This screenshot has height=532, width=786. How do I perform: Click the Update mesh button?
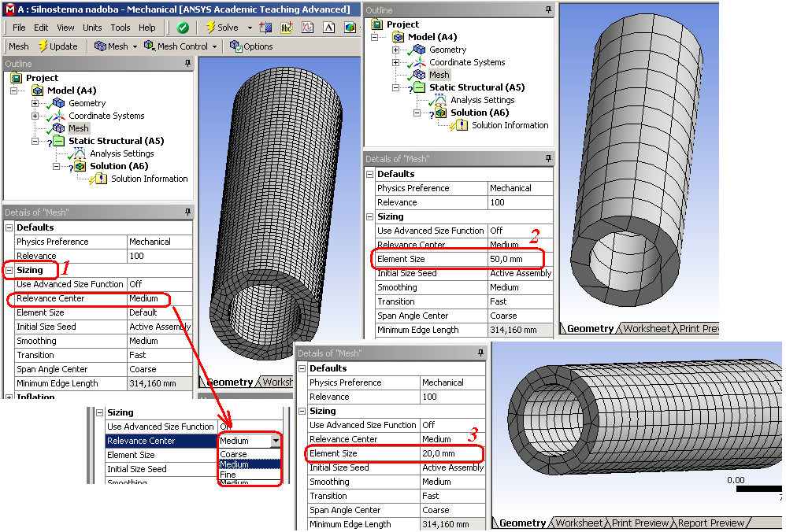pyautogui.click(x=58, y=46)
